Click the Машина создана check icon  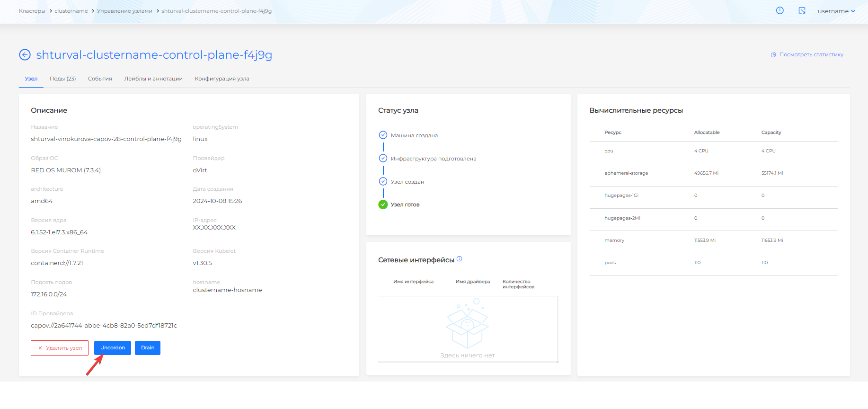tap(383, 135)
